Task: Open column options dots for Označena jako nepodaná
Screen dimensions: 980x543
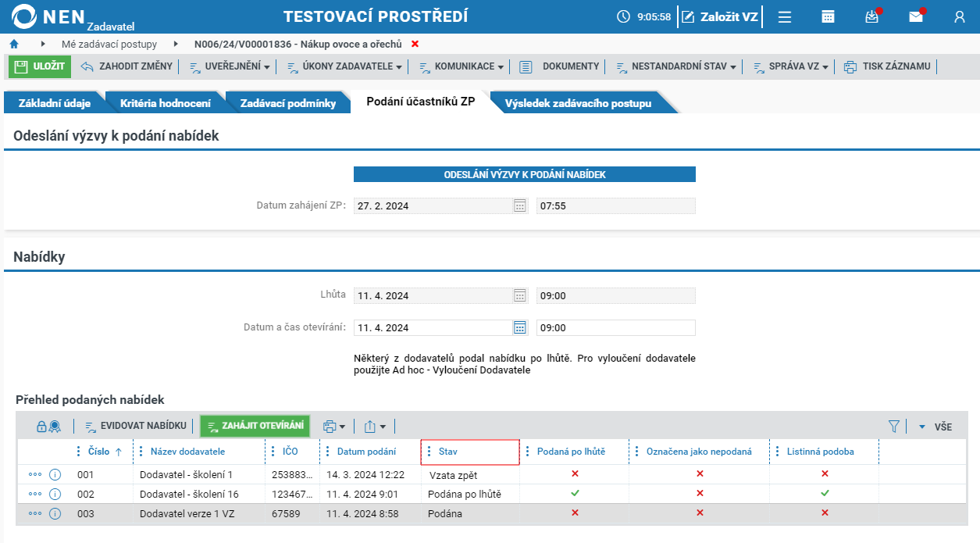Action: [x=636, y=452]
